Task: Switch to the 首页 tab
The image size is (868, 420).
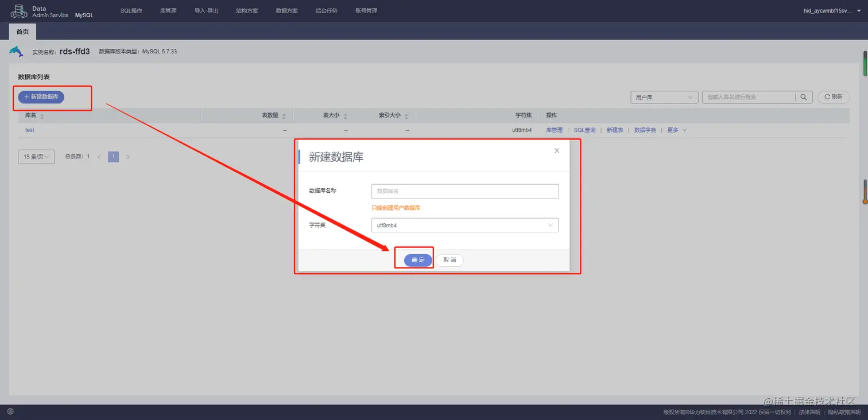Action: [x=22, y=32]
